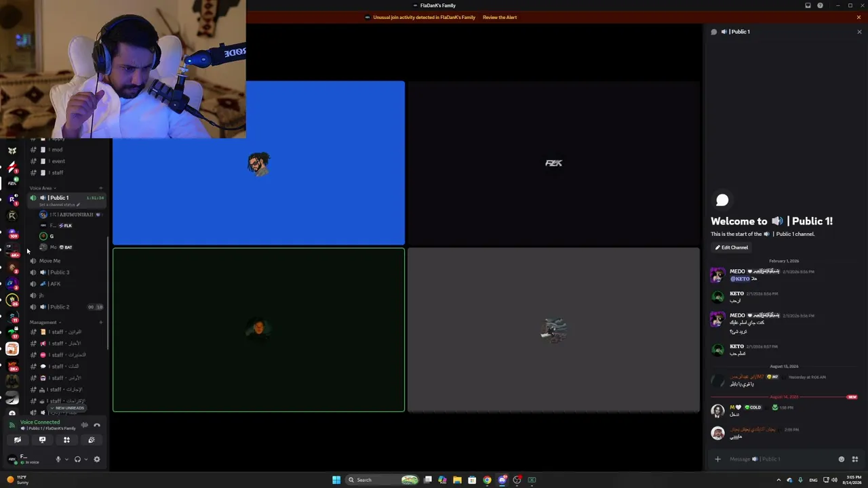Open attachment plus menu in chat

coord(717,460)
